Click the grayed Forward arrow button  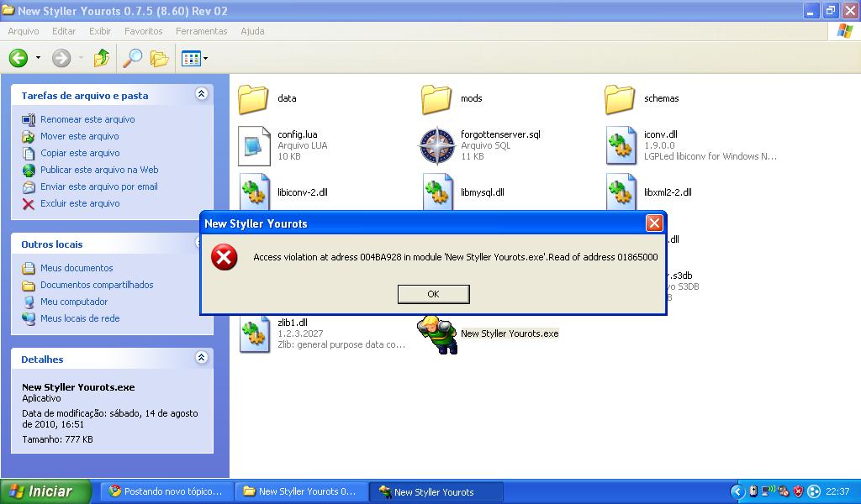tap(61, 58)
